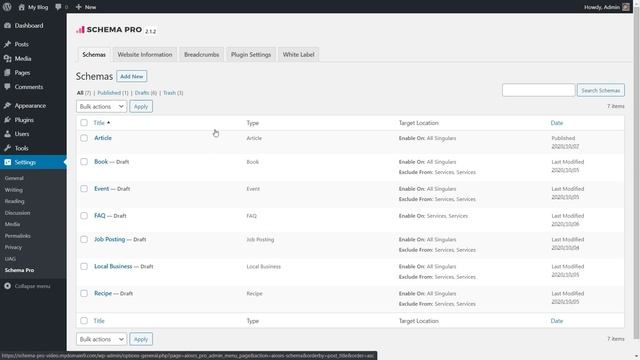Toggle select-all checkbox in table footer

[84, 321]
